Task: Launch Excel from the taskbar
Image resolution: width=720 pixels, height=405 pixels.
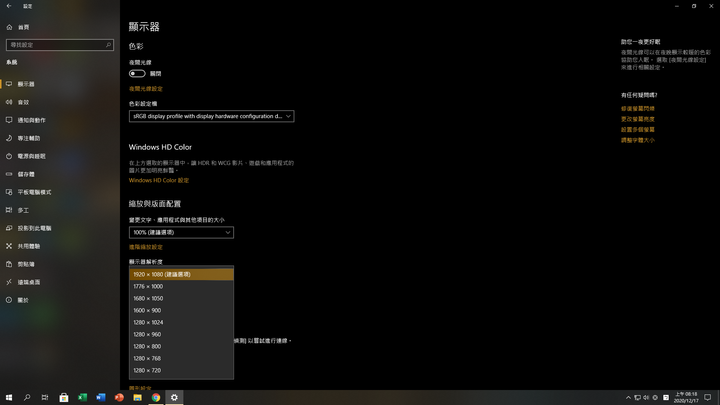Action: [x=82, y=398]
